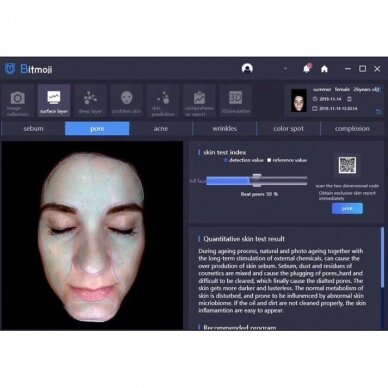Click the 'skin test index' heading
This screenshot has width=388, height=388.
225,152
